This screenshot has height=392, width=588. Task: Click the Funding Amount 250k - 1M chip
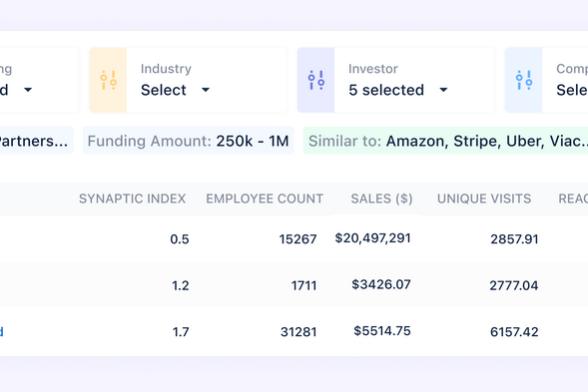(189, 141)
